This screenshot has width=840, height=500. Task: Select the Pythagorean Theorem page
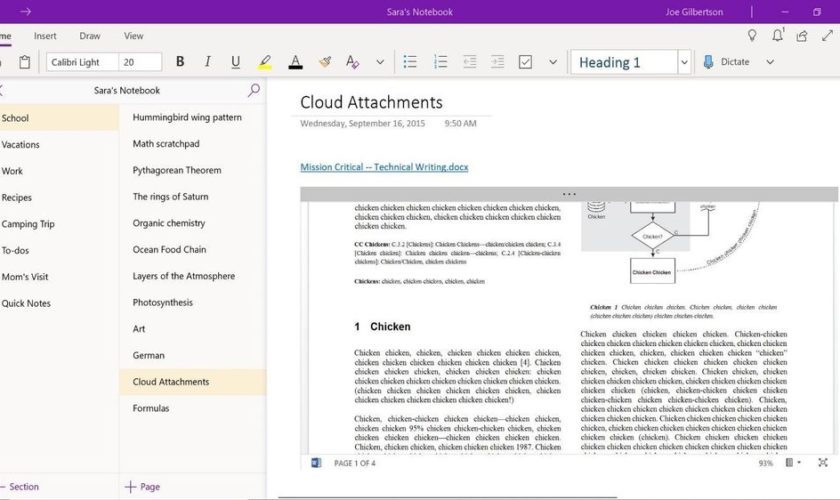coord(177,170)
